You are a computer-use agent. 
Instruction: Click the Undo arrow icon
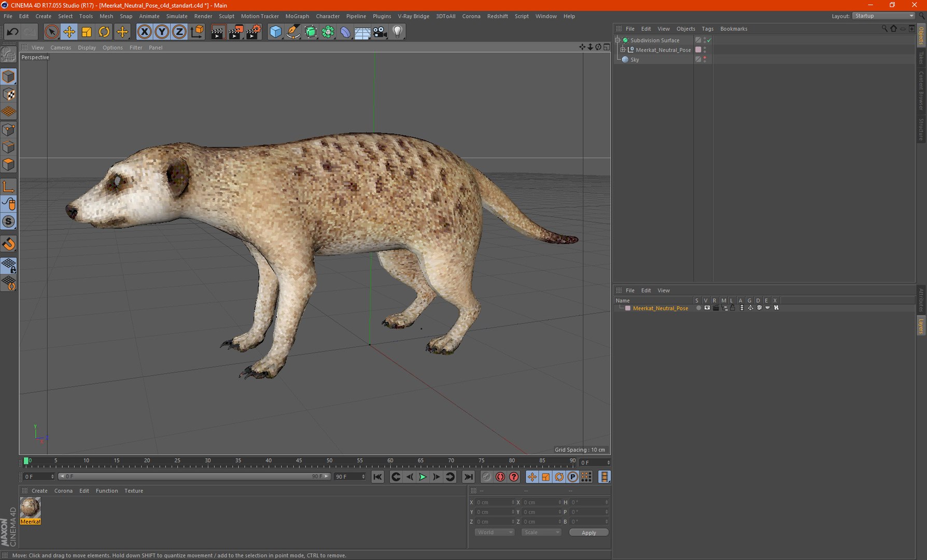(12, 32)
